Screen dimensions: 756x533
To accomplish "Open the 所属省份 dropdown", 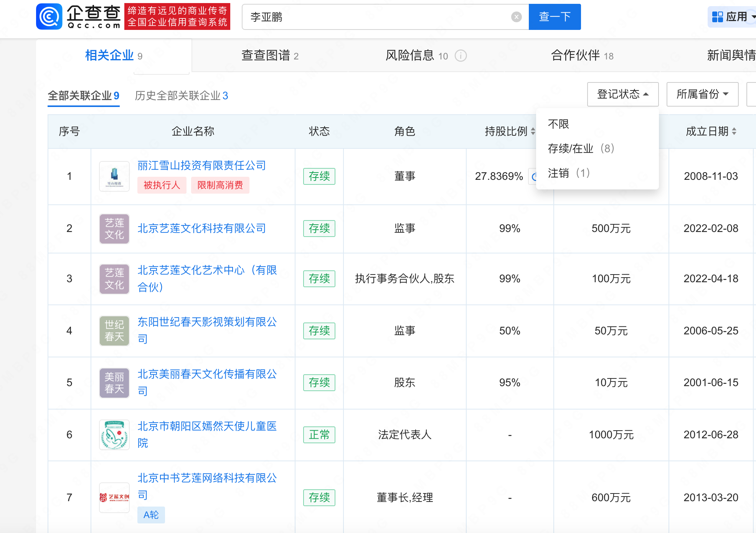I will (702, 94).
